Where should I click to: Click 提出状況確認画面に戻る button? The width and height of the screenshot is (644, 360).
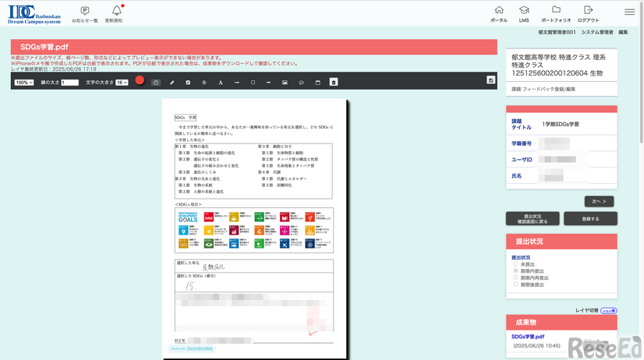click(533, 219)
